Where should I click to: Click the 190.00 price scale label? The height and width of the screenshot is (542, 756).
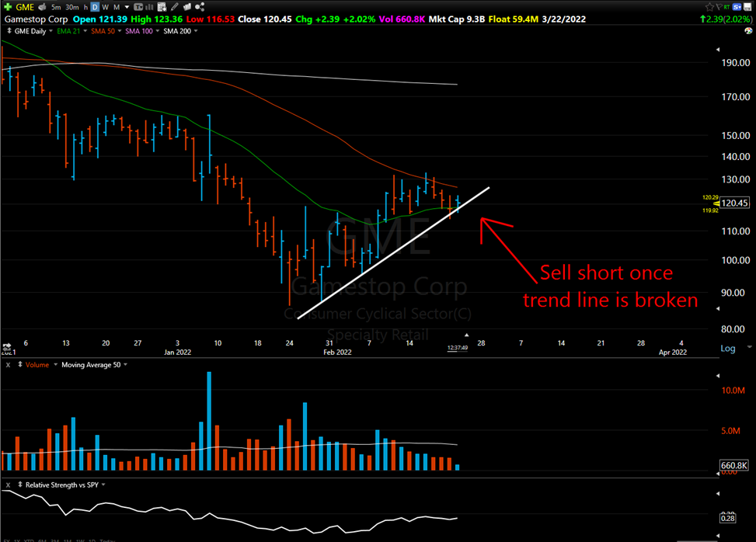pos(735,63)
